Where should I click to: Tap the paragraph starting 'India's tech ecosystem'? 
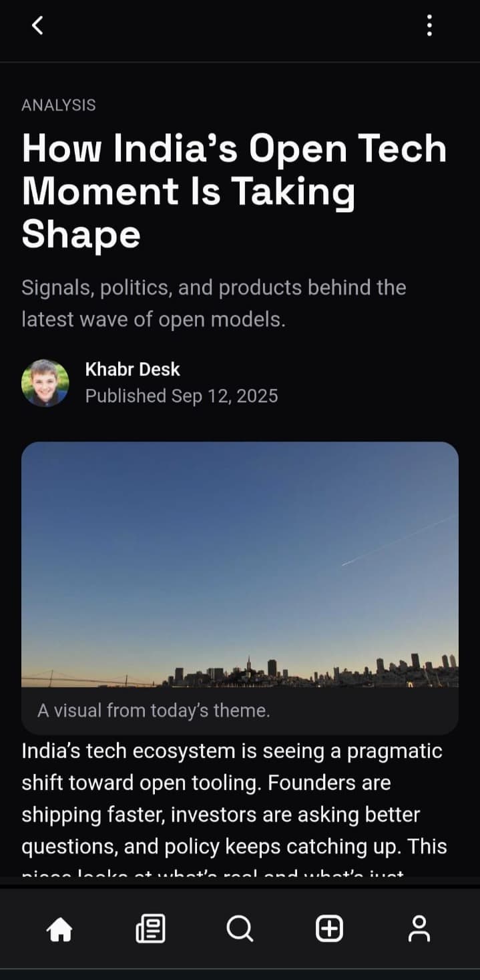[x=234, y=806]
